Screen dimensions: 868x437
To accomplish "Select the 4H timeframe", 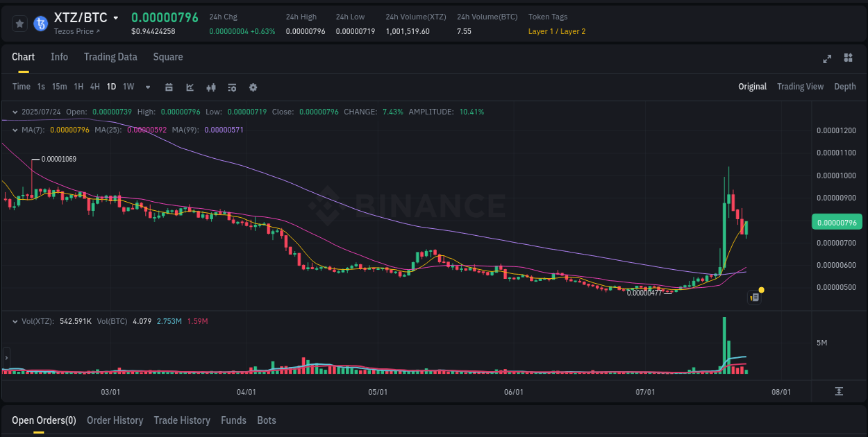I will pyautogui.click(x=94, y=87).
